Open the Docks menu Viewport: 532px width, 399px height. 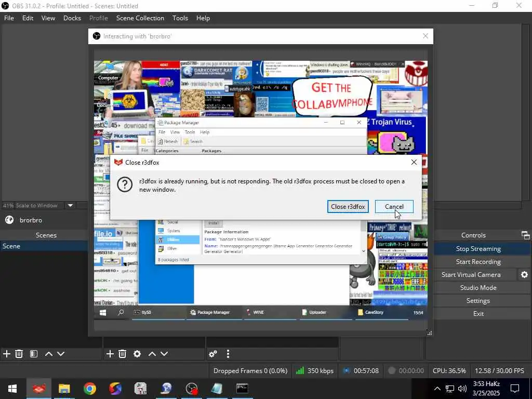pyautogui.click(x=72, y=18)
